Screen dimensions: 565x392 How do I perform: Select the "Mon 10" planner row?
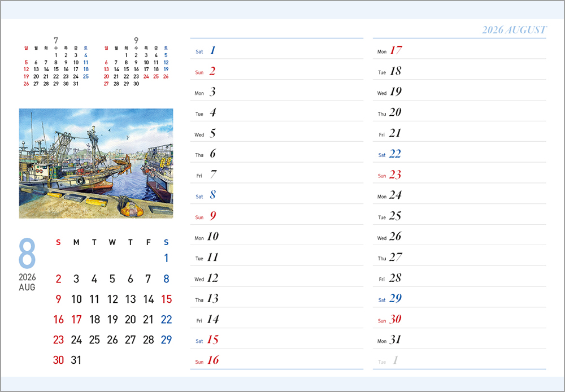point(276,235)
